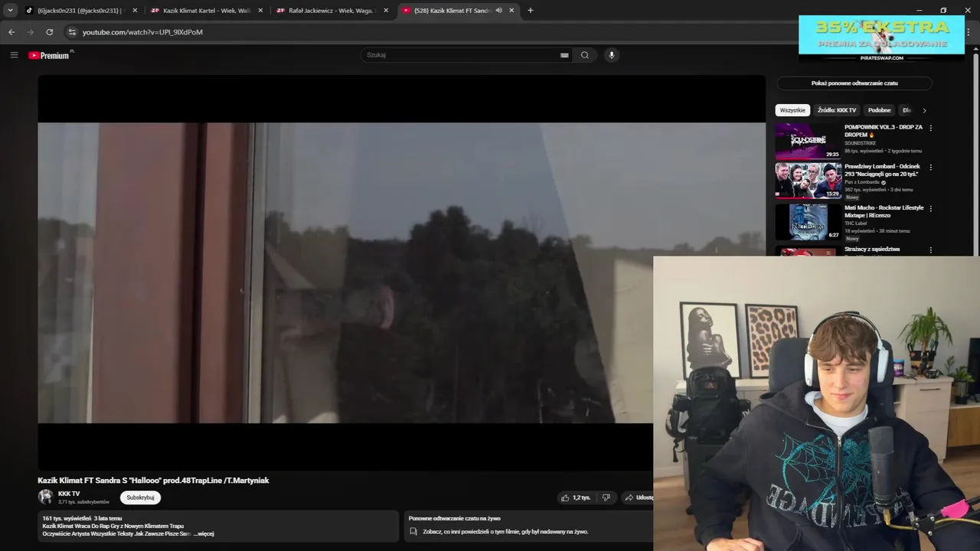Select the Źródło: KKK TV chip
Screen dimensions: 980x551
point(837,110)
